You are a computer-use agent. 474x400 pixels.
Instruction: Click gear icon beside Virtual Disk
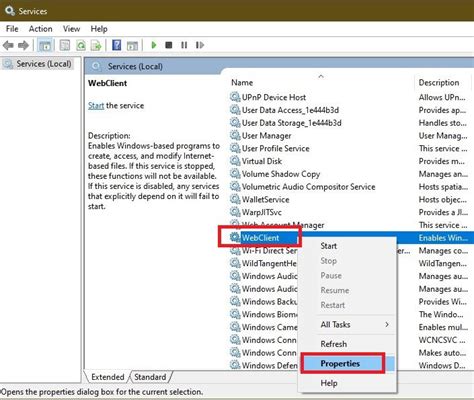click(235, 161)
